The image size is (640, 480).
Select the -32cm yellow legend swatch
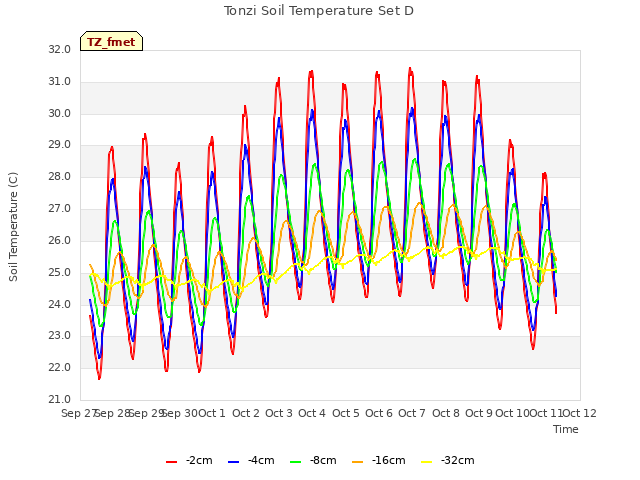click(x=427, y=462)
